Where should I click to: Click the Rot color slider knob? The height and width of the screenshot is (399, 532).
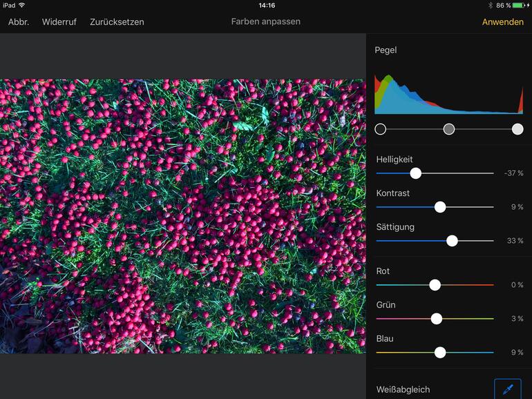click(435, 285)
